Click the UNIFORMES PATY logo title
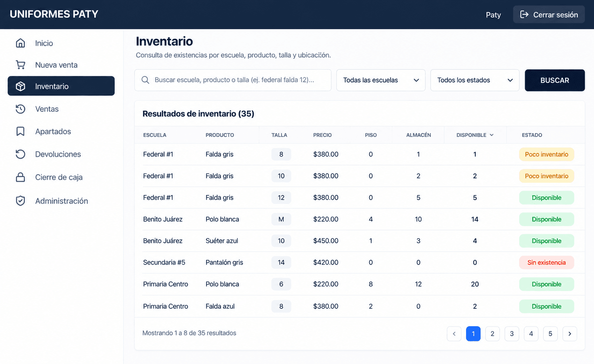The height and width of the screenshot is (364, 594). 54,14
